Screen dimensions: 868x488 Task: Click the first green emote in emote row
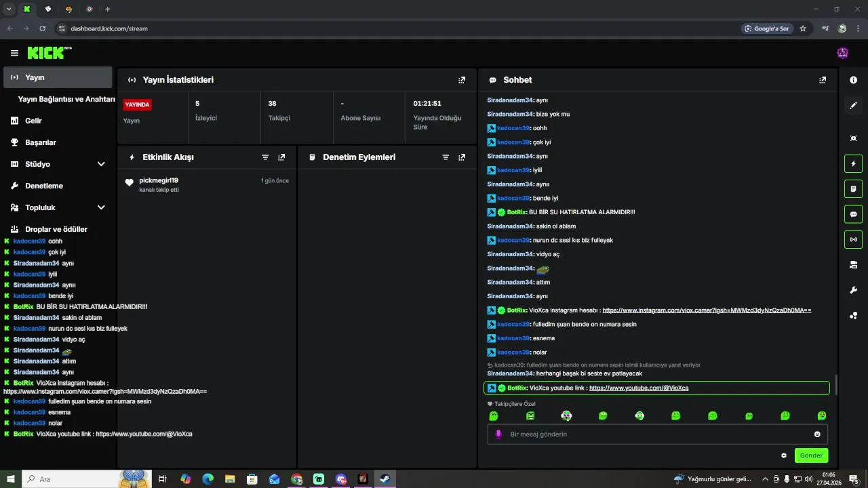coord(494,415)
